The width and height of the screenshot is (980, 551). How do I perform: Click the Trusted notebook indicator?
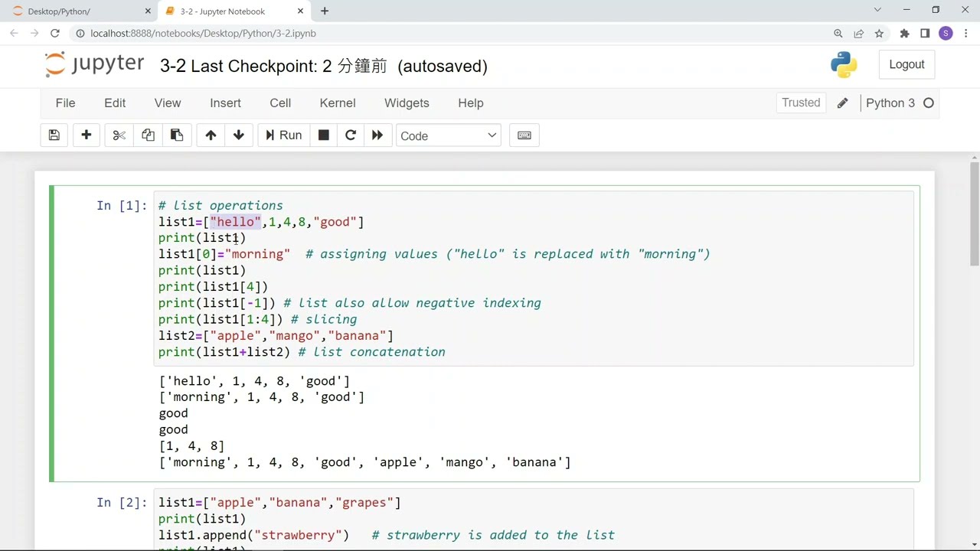801,103
